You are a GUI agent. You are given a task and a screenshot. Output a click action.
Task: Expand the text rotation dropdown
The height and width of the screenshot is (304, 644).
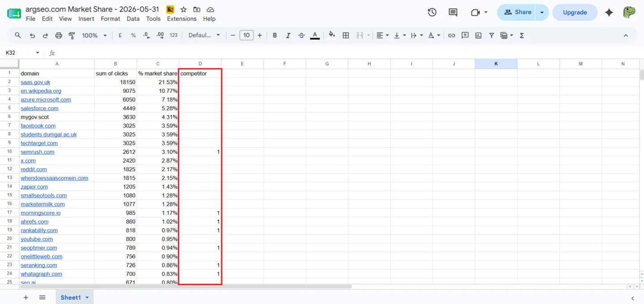coord(439,35)
